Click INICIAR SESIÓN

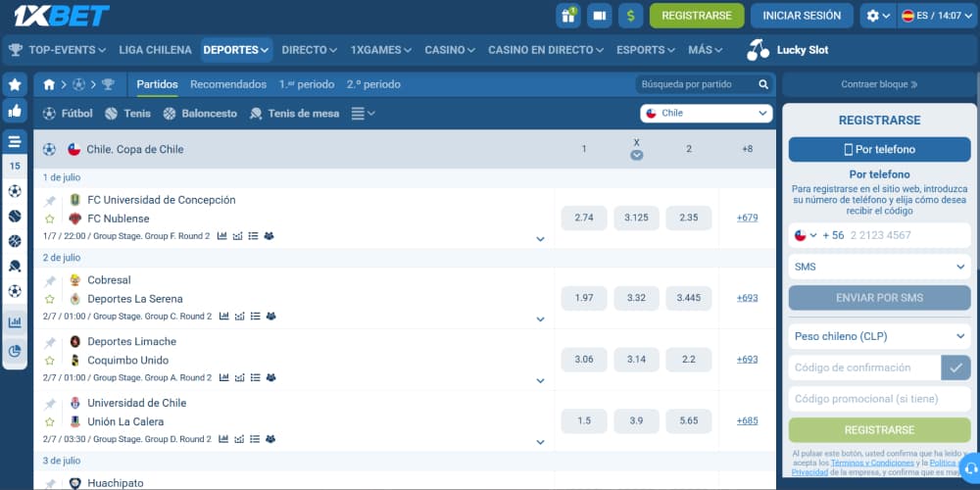802,16
